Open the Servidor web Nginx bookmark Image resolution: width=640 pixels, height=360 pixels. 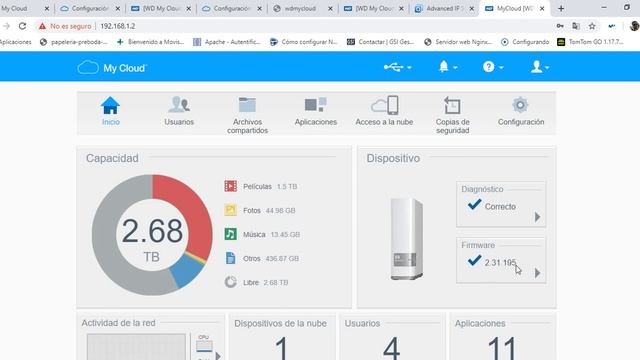(458, 42)
